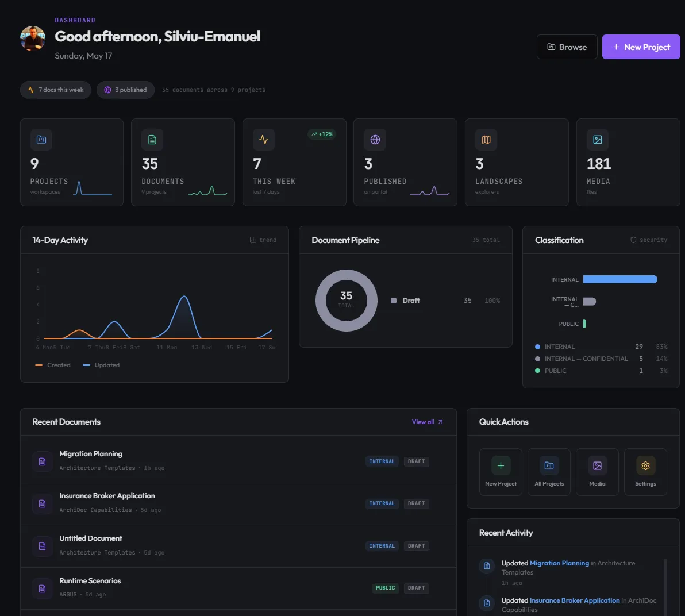Image resolution: width=685 pixels, height=616 pixels.
Task: Open the Insurance Broker Application document
Action: [107, 496]
